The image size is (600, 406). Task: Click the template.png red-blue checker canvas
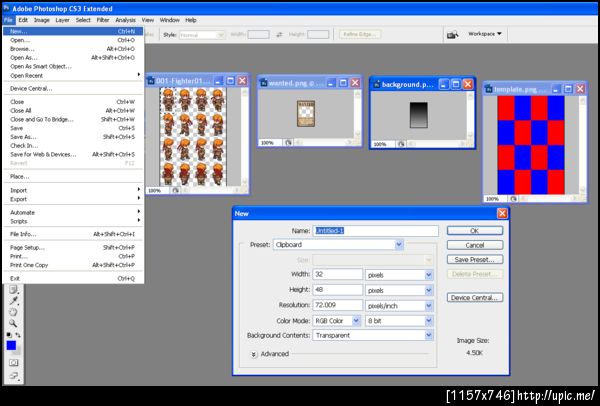click(x=531, y=145)
